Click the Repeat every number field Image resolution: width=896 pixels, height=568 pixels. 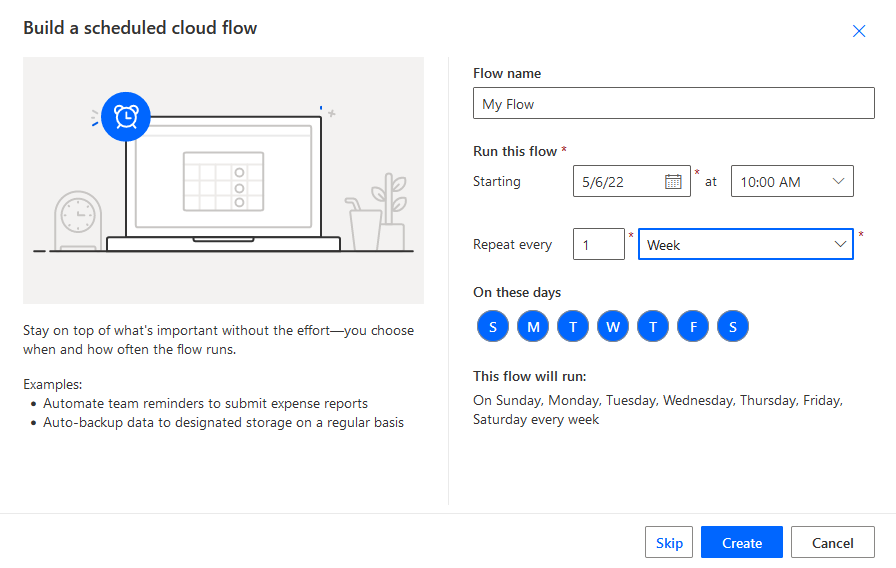(x=599, y=244)
